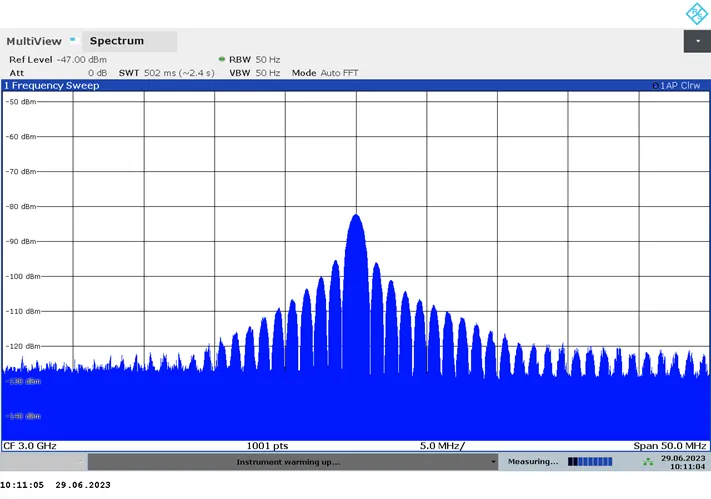Switch to the Spectrum tab
Image resolution: width=711 pixels, height=499 pixels.
tap(117, 41)
